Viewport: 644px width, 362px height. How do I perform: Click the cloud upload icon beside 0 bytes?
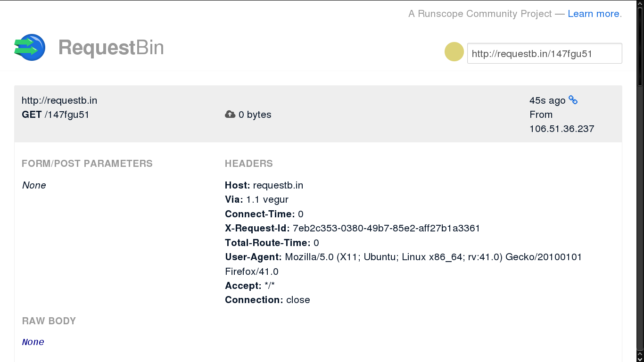230,114
